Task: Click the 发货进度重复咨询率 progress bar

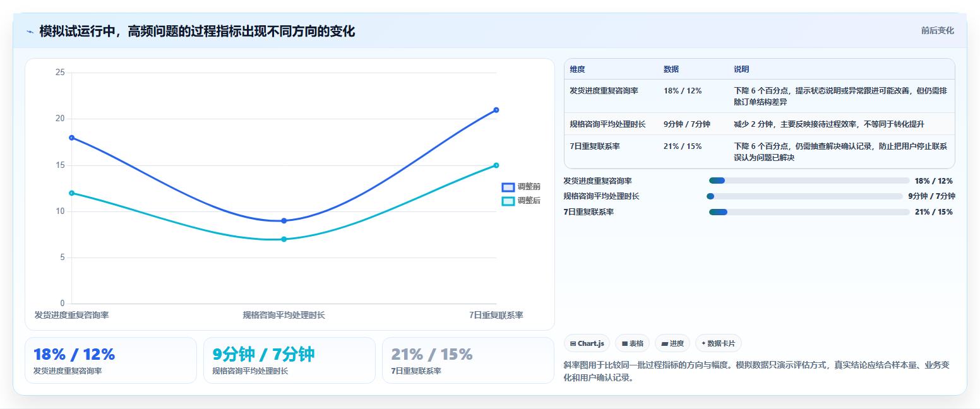Action: tap(809, 181)
